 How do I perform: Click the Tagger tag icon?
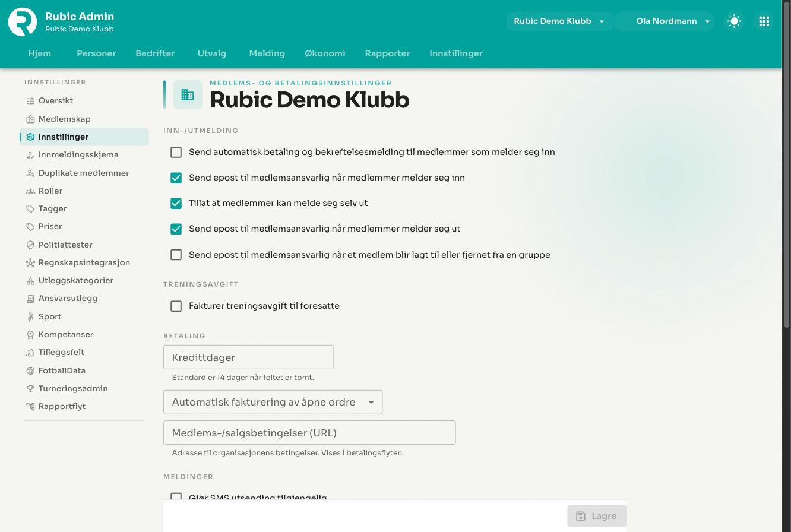(30, 209)
